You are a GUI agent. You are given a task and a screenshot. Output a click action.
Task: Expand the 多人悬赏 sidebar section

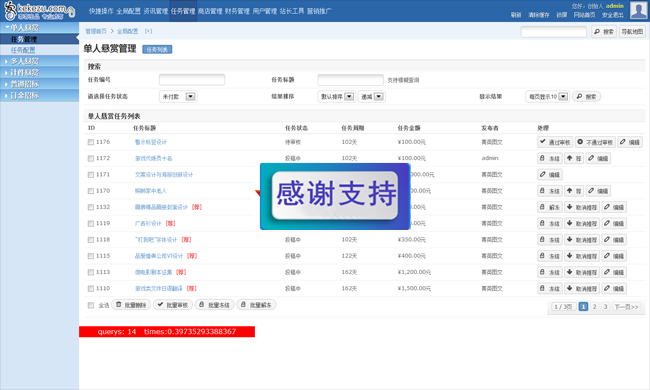tap(39, 61)
